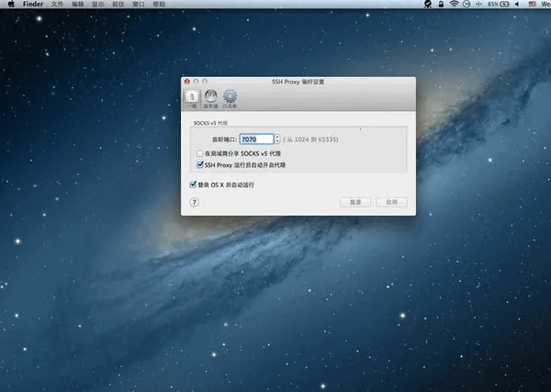This screenshot has height=392, width=551.
Task: Uncheck run automatically after OS X login
Action: pos(192,185)
